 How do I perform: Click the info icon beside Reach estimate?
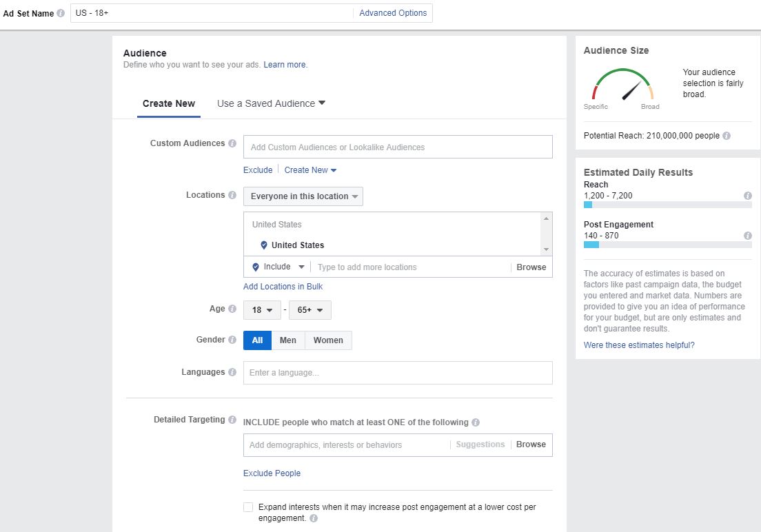[747, 196]
